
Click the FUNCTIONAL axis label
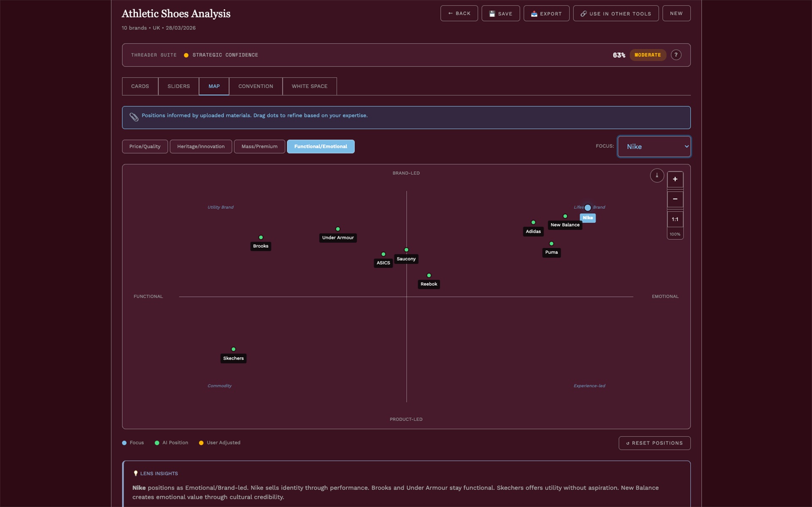(x=148, y=296)
